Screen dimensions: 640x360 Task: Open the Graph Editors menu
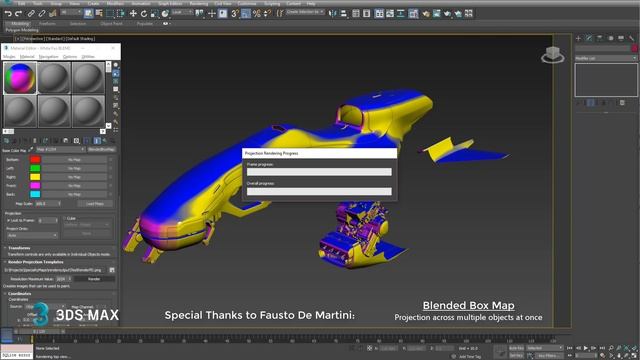170,3
